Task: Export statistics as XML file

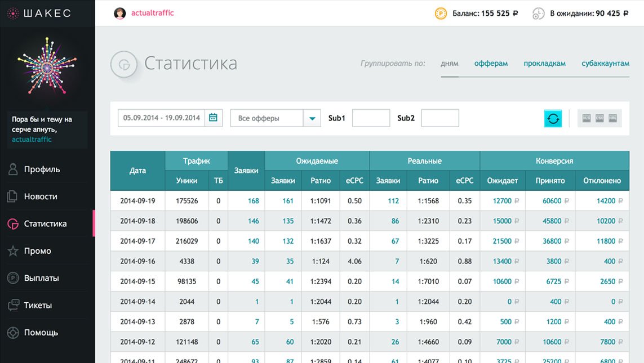Action: [x=613, y=118]
